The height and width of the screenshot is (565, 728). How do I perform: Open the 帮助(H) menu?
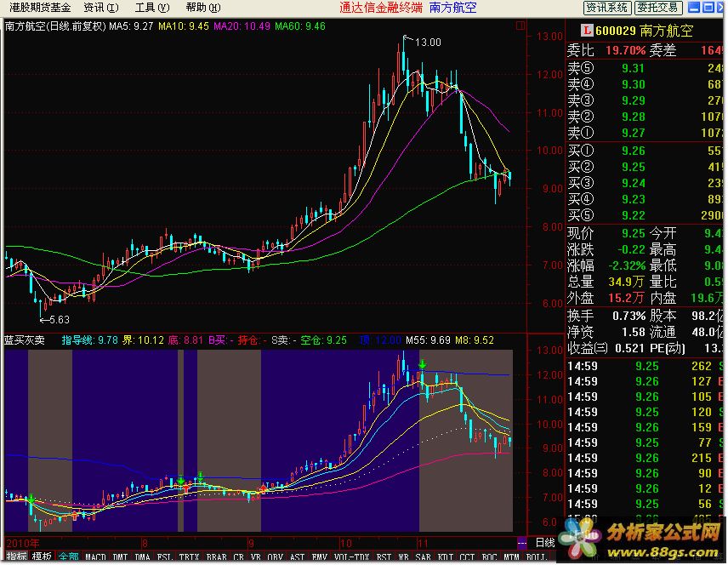point(203,8)
